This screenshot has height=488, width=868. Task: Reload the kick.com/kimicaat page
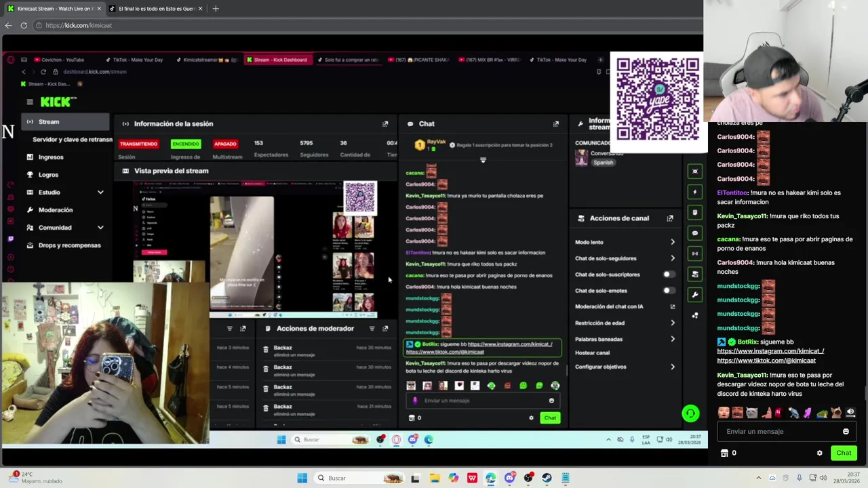tap(24, 25)
